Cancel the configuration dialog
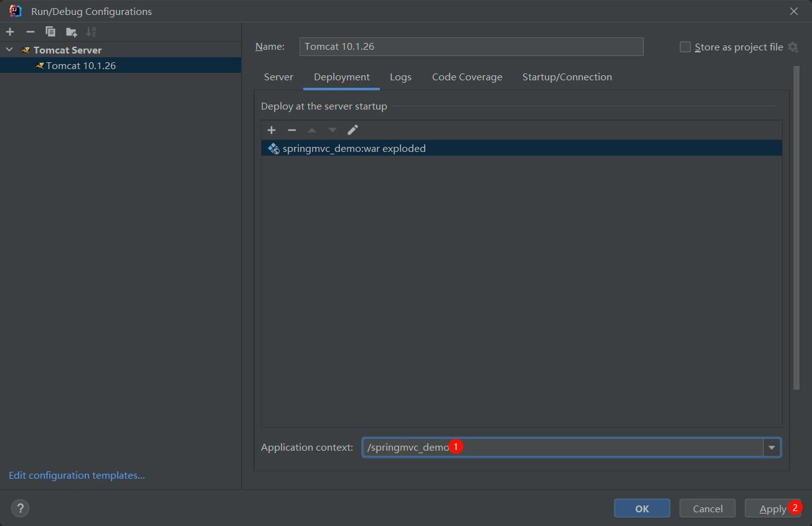This screenshot has height=526, width=812. 707,509
